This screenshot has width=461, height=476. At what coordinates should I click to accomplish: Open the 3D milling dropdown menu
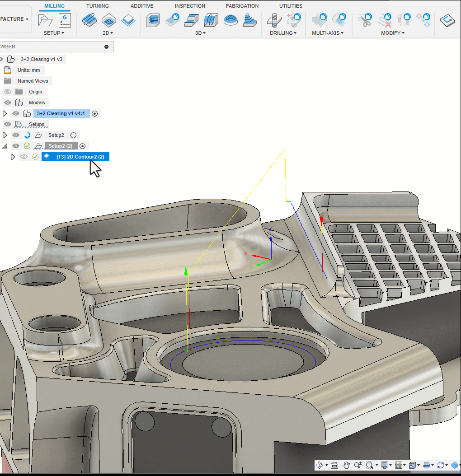pos(201,33)
